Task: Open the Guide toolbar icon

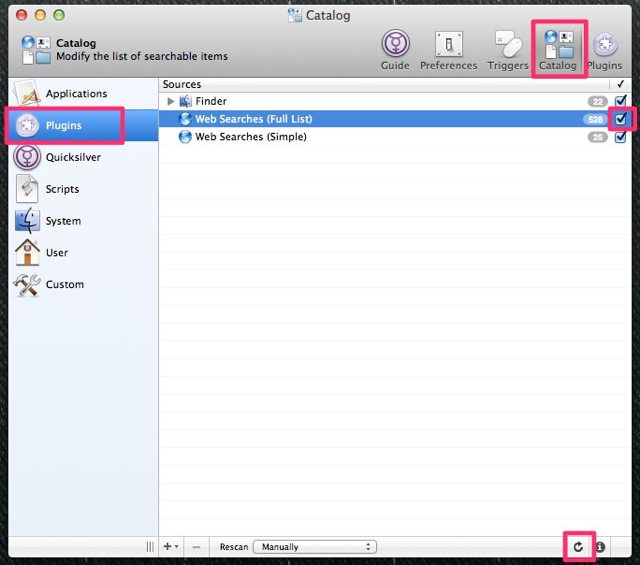Action: pyautogui.click(x=395, y=50)
